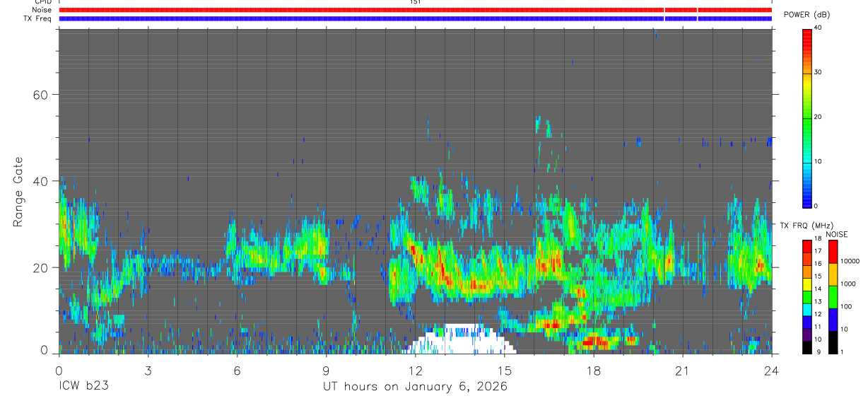Viewport: 868px width, 401px height.
Task: Click the green 100–1000 swatch in NOISE legend
Action: 833,296
